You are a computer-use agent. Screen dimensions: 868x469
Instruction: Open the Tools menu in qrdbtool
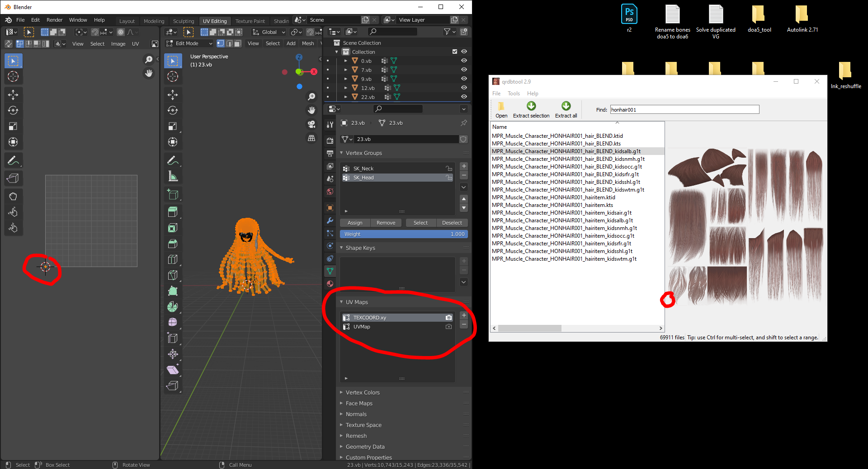514,94
